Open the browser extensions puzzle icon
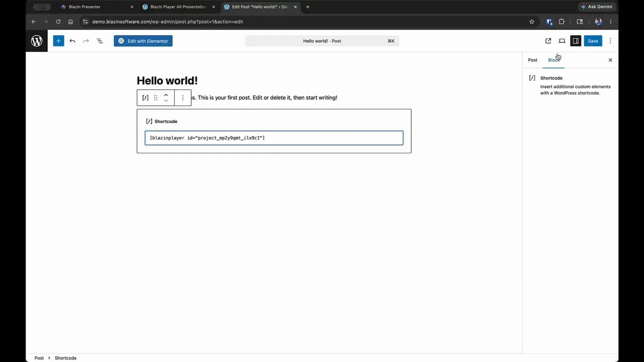Viewport: 644px width, 362px height. pyautogui.click(x=561, y=22)
